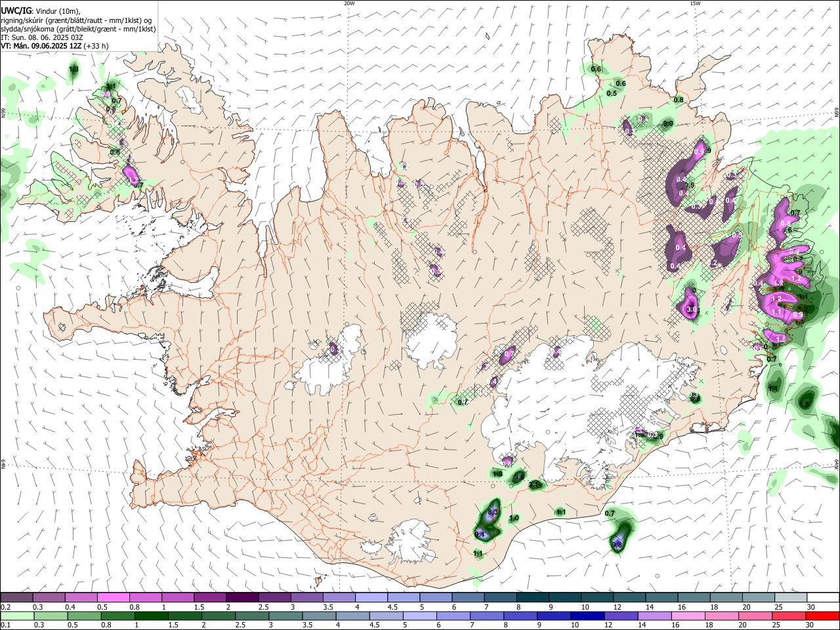The height and width of the screenshot is (630, 840).
Task: Click the 3.1 rain value in the south
Action: tap(534, 484)
